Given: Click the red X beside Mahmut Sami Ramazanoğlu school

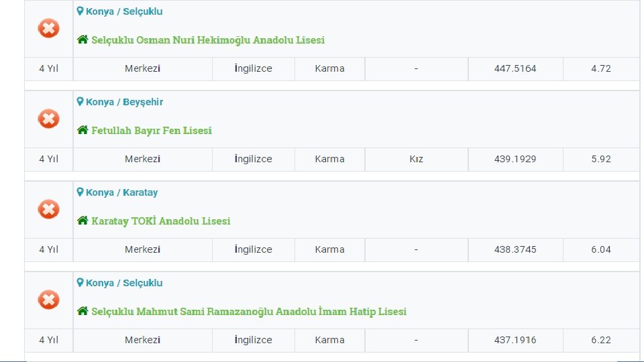Looking at the screenshot, I should coord(48,300).
